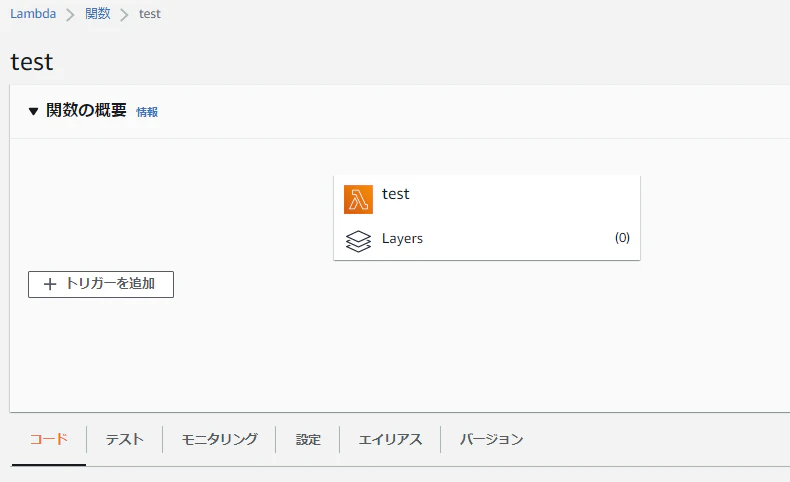Add a trigger with トリガーを追加 button
This screenshot has width=790, height=482.
[x=101, y=284]
